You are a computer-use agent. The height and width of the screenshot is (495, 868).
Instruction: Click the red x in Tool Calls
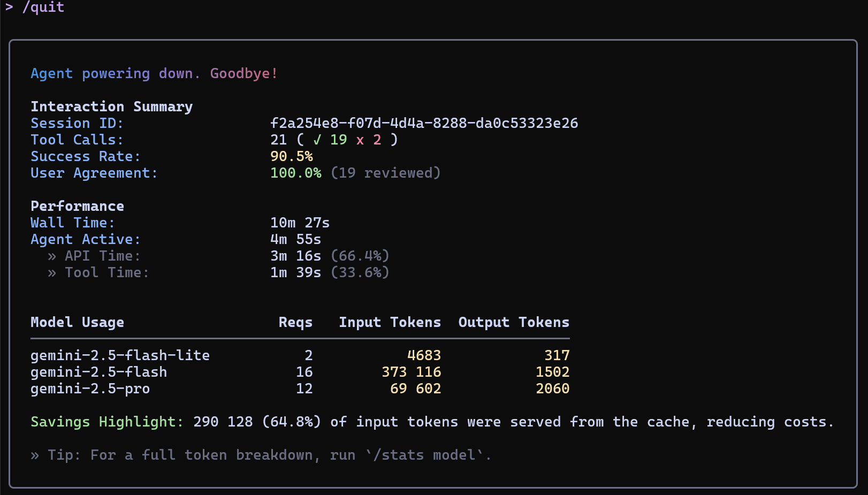click(x=360, y=140)
